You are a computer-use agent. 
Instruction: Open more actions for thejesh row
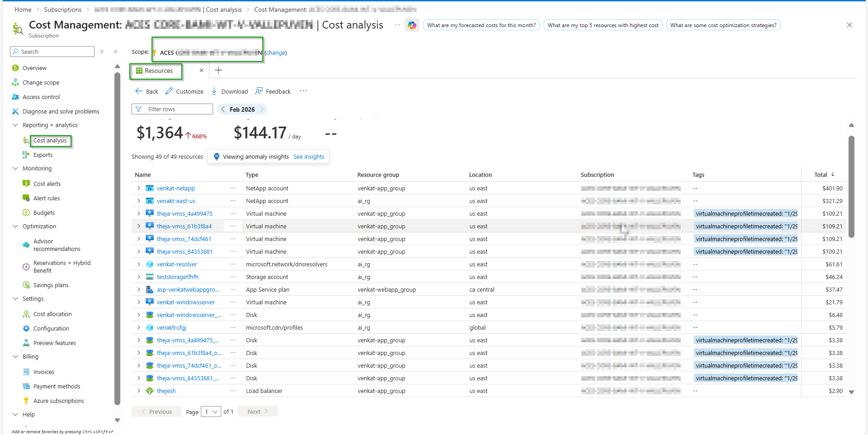[x=233, y=391]
